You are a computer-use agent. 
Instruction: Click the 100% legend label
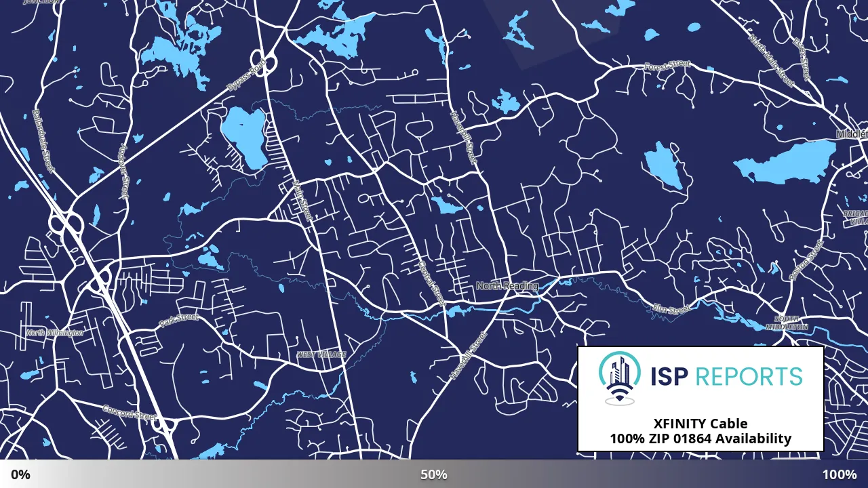pyautogui.click(x=840, y=474)
